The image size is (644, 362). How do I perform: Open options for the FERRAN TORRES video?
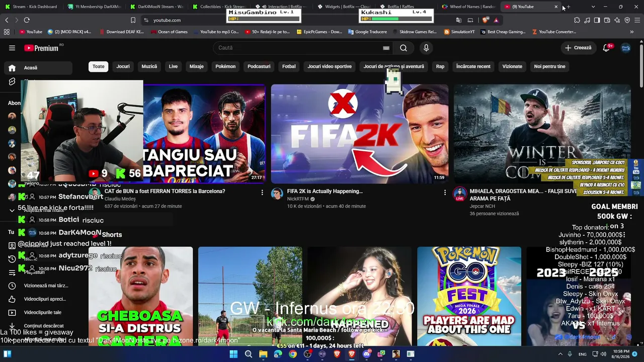262,192
